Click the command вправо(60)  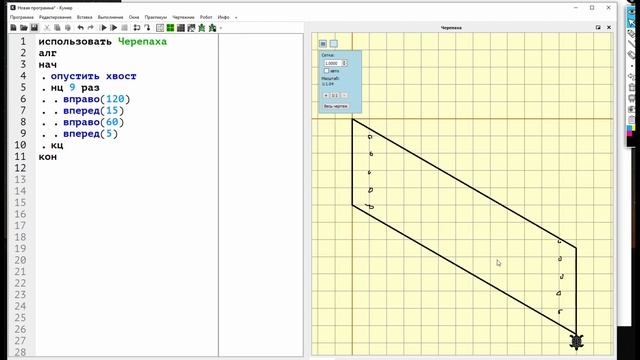[93, 122]
